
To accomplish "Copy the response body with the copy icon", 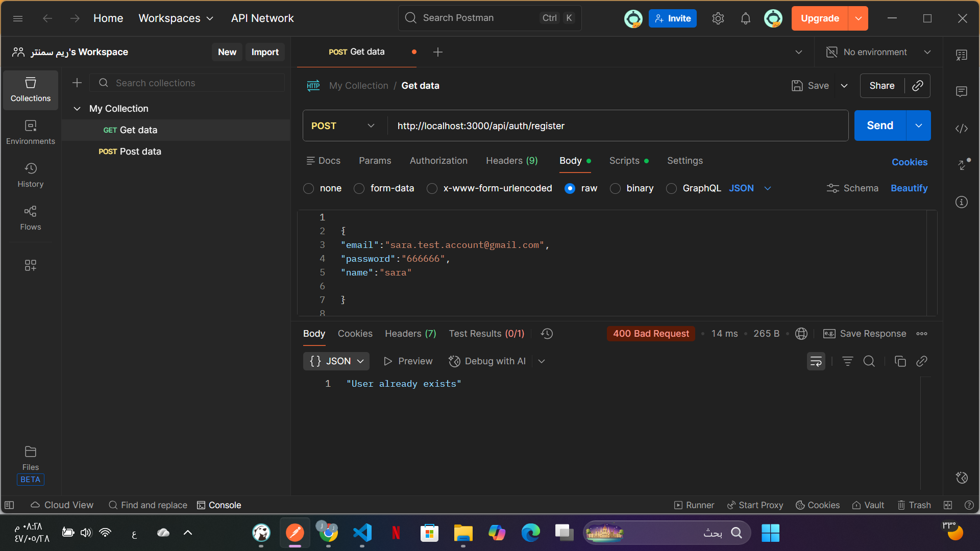I will click(x=900, y=361).
